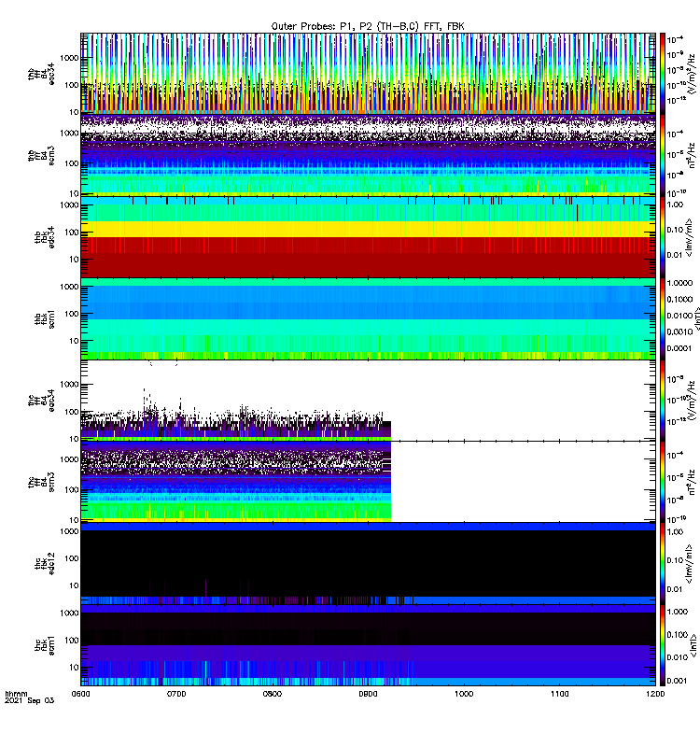This screenshot has width=700, height=747.
Task: Click the thc scm3 FFT data before 0900
Action: point(236,482)
